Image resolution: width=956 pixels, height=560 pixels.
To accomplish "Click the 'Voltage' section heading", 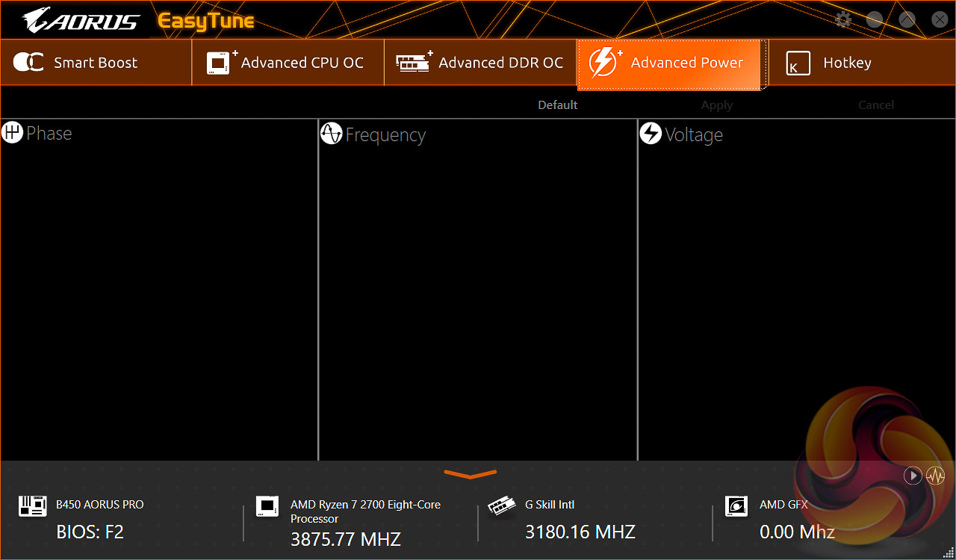I will tap(694, 135).
